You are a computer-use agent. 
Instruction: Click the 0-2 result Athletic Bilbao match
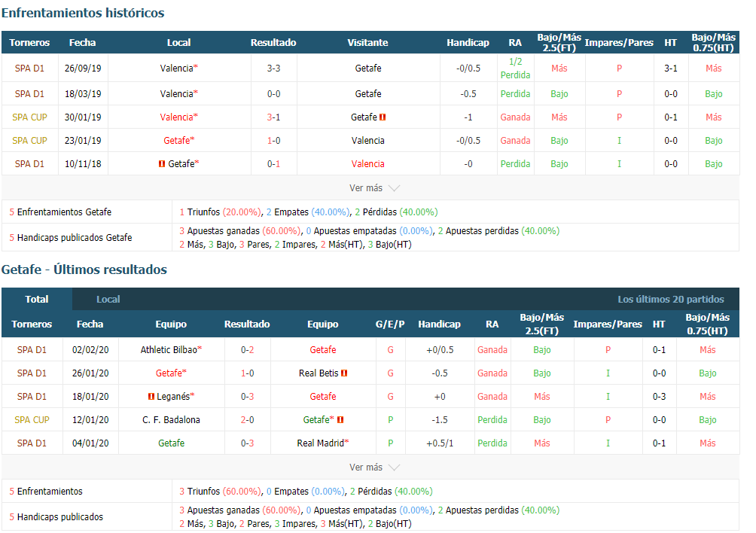(247, 350)
